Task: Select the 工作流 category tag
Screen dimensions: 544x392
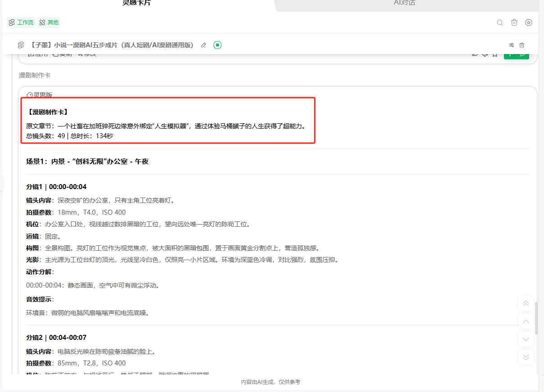Action: click(21, 23)
